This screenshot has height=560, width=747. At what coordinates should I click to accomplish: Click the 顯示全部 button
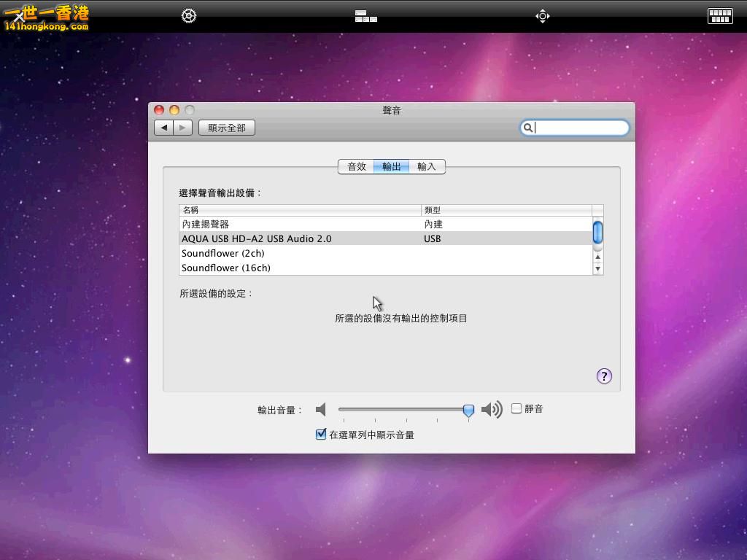[227, 128]
